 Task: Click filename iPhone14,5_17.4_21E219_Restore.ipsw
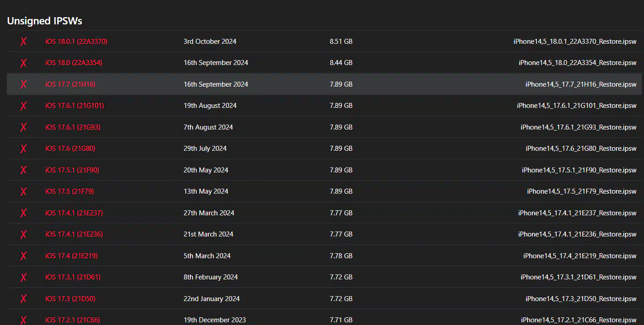(580, 256)
